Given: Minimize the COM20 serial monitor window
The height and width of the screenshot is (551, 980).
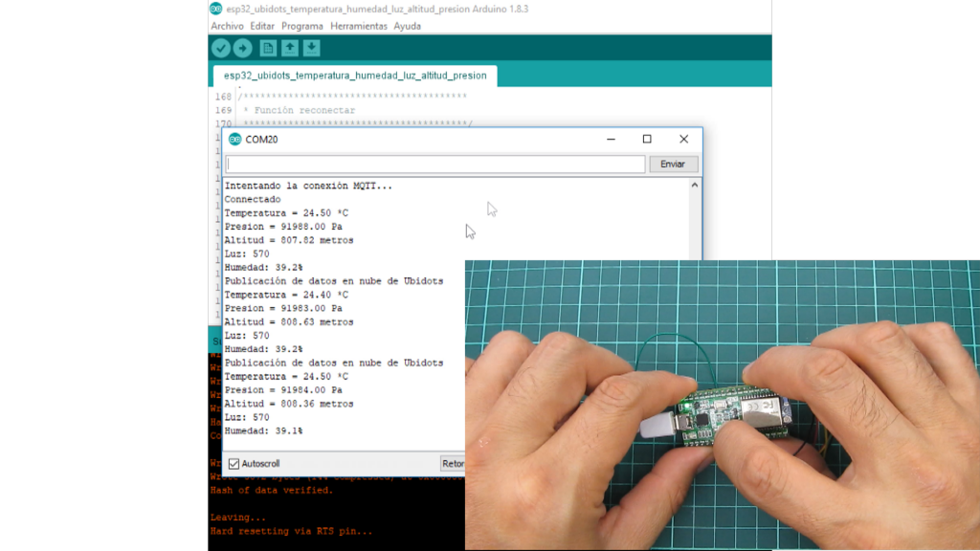Looking at the screenshot, I should point(612,140).
